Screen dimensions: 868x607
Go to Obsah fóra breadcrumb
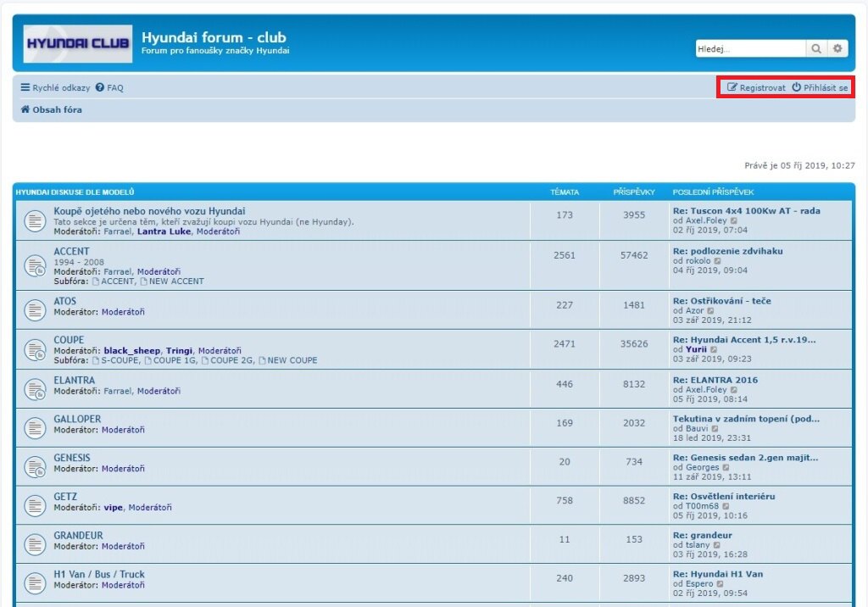click(x=57, y=109)
